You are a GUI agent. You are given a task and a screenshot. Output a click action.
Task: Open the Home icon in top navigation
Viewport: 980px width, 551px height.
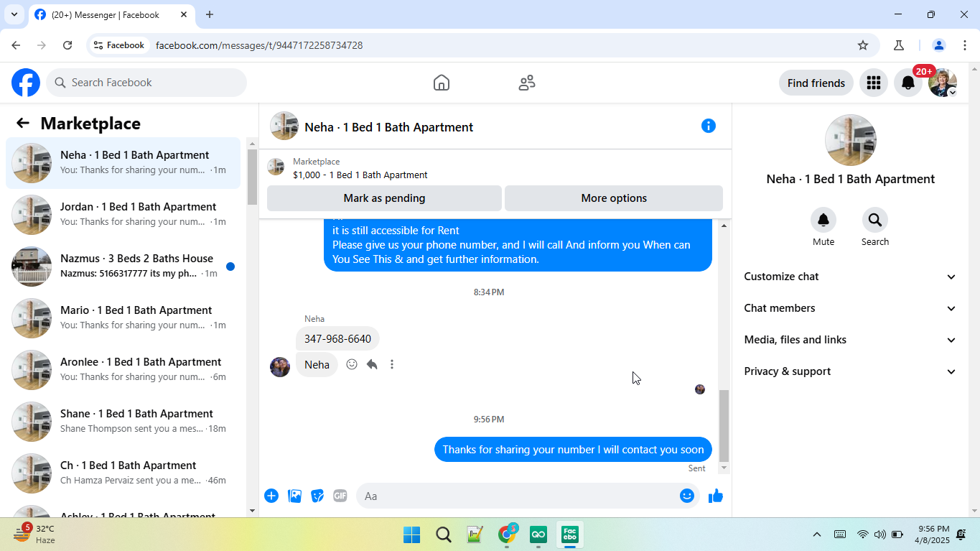442,83
